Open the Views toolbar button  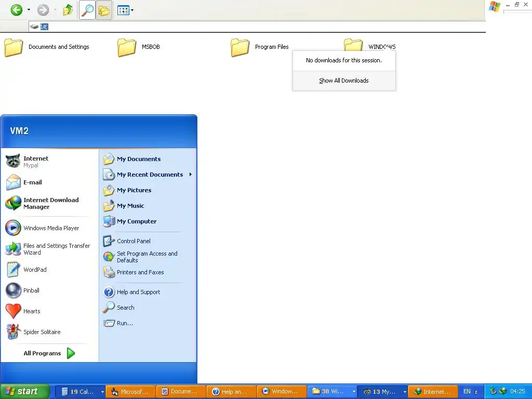point(123,10)
